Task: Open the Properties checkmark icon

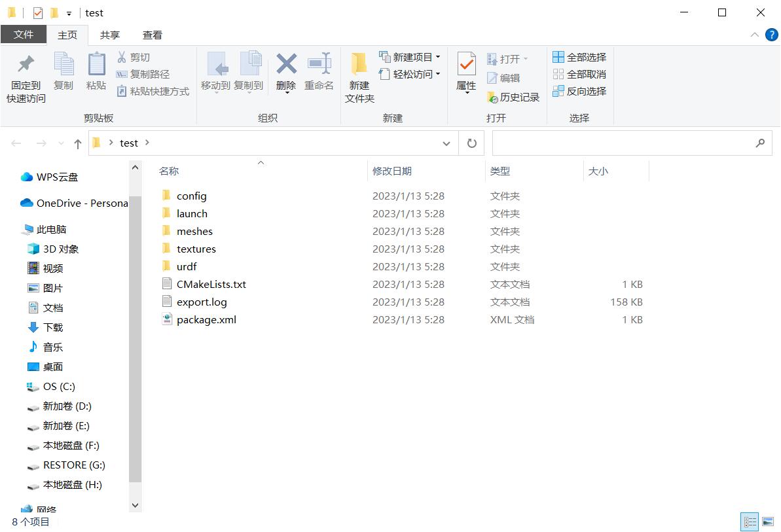Action: (466, 65)
